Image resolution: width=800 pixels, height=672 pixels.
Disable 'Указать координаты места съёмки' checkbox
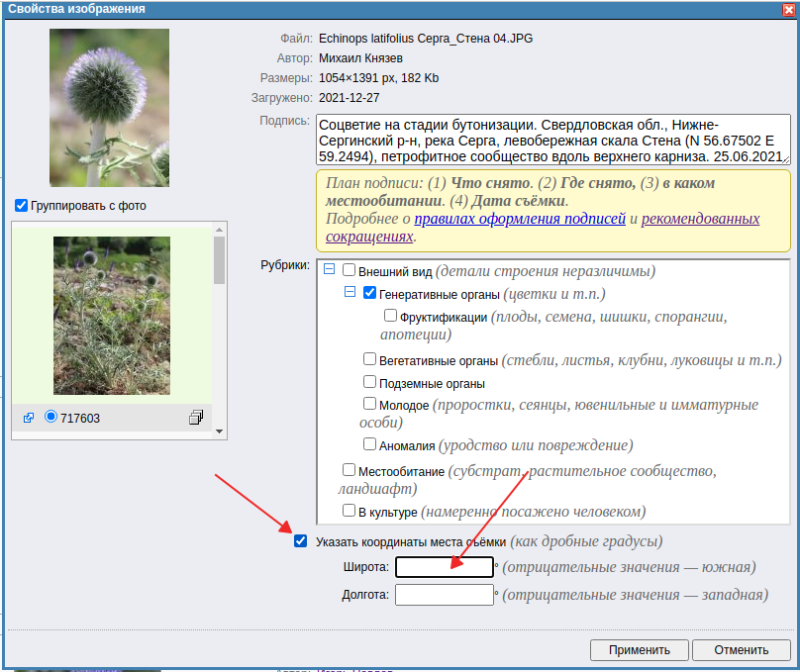[301, 541]
